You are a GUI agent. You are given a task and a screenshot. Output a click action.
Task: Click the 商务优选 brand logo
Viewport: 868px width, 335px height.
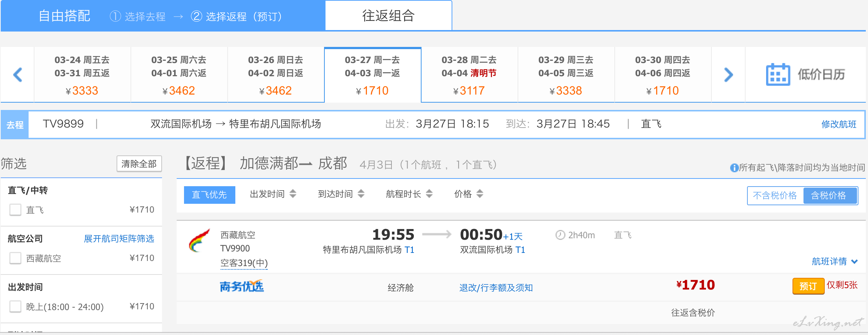pos(242,287)
